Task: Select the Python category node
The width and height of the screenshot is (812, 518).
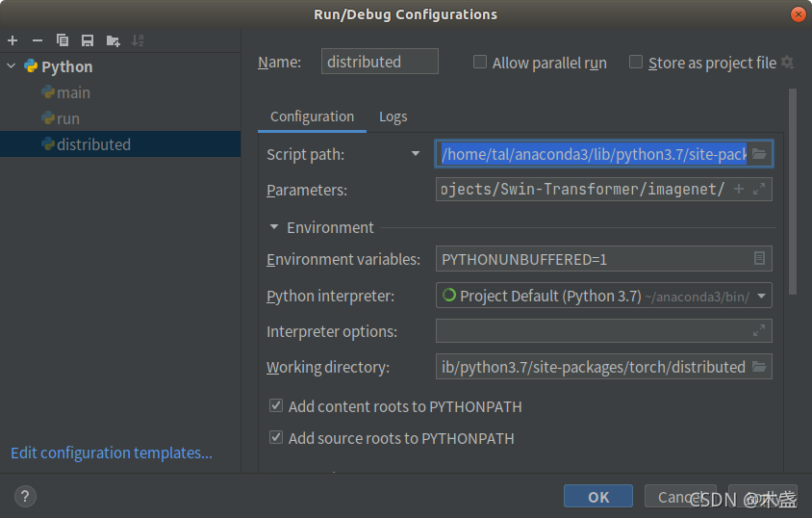Action: click(x=120, y=66)
